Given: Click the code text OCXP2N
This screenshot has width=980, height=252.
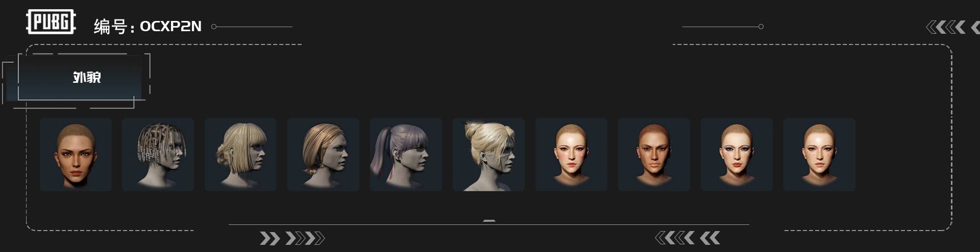Looking at the screenshot, I should tap(170, 26).
